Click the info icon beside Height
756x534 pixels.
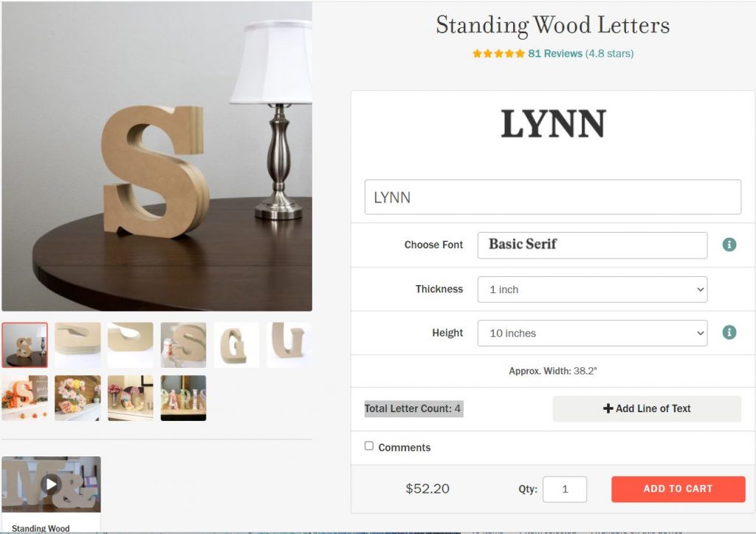pos(729,332)
